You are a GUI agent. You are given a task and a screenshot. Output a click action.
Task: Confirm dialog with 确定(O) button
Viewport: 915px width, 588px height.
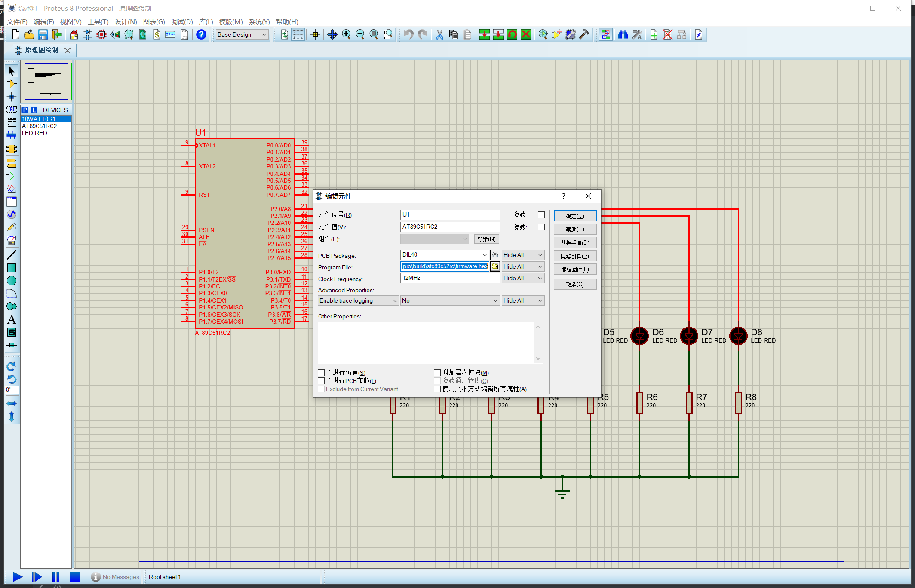(575, 216)
